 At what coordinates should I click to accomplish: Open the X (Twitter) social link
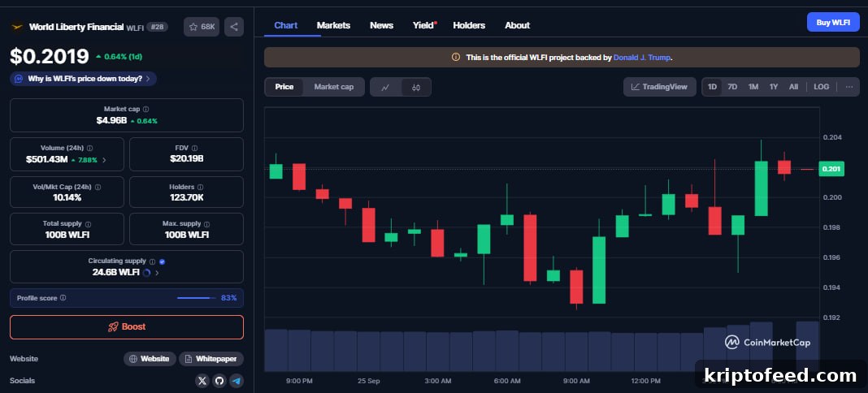tap(202, 381)
